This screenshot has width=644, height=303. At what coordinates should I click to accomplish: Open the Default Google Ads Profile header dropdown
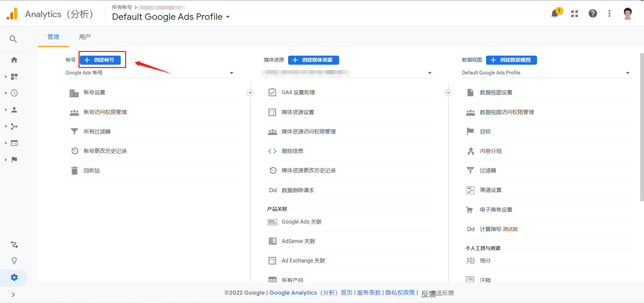pos(171,17)
